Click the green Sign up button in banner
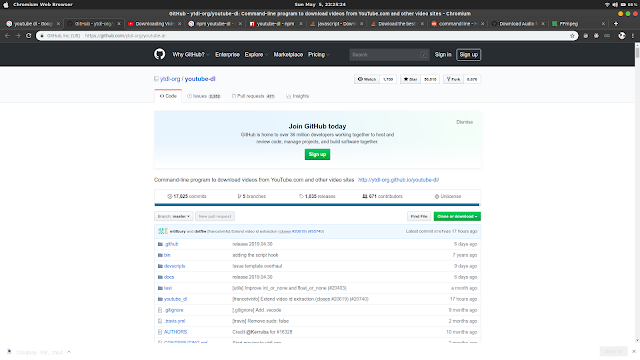The height and width of the screenshot is (360, 640). 317,154
